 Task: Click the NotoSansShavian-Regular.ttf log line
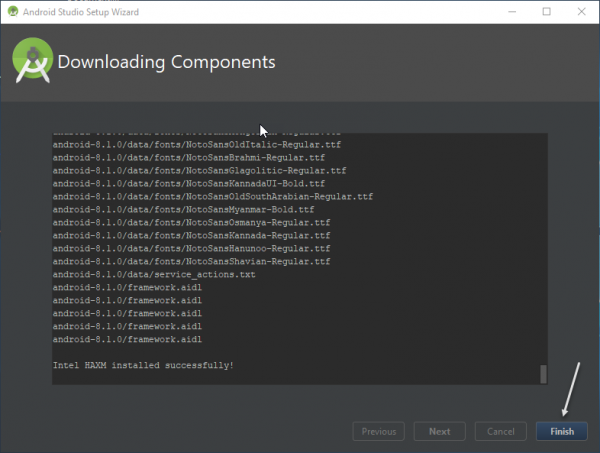191,262
